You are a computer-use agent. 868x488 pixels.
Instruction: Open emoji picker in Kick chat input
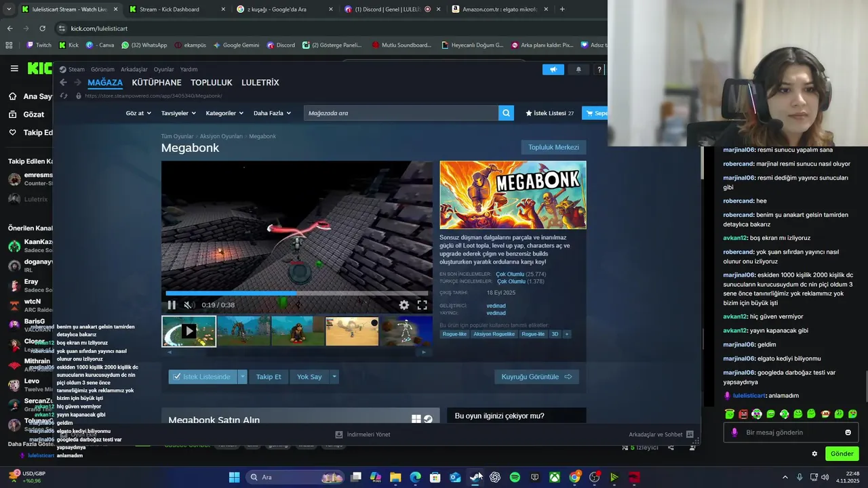click(848, 432)
